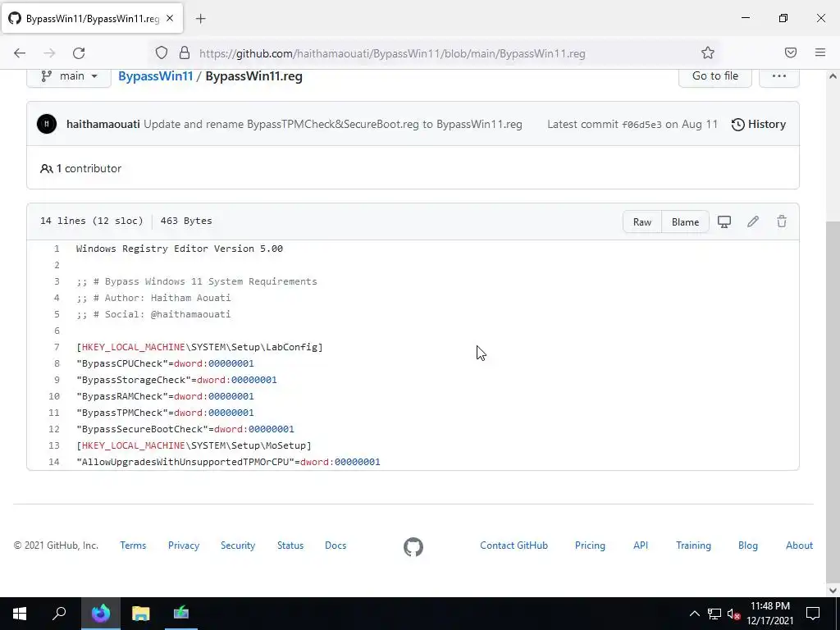Open File Explorer from taskbar
The height and width of the screenshot is (630, 840).
coord(140,614)
